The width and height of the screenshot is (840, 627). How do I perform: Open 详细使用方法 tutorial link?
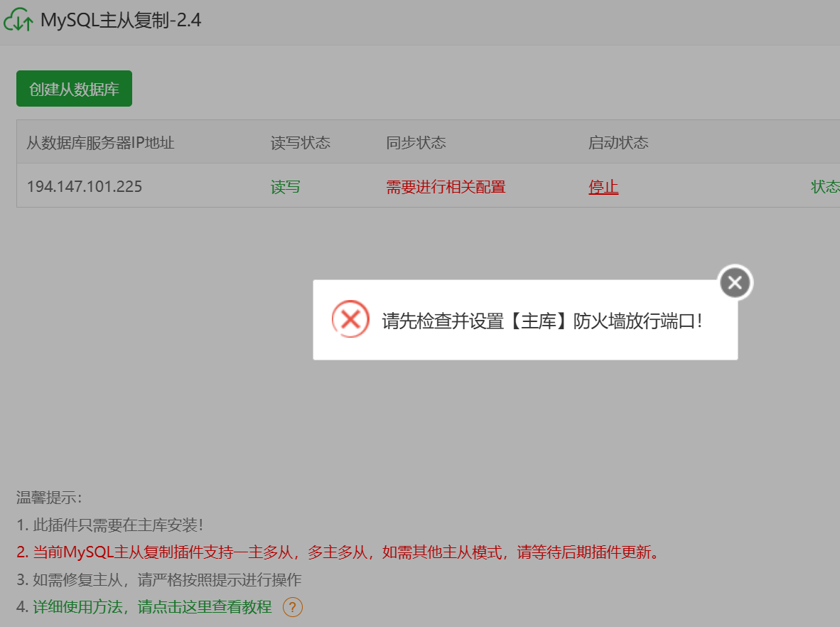(152, 606)
